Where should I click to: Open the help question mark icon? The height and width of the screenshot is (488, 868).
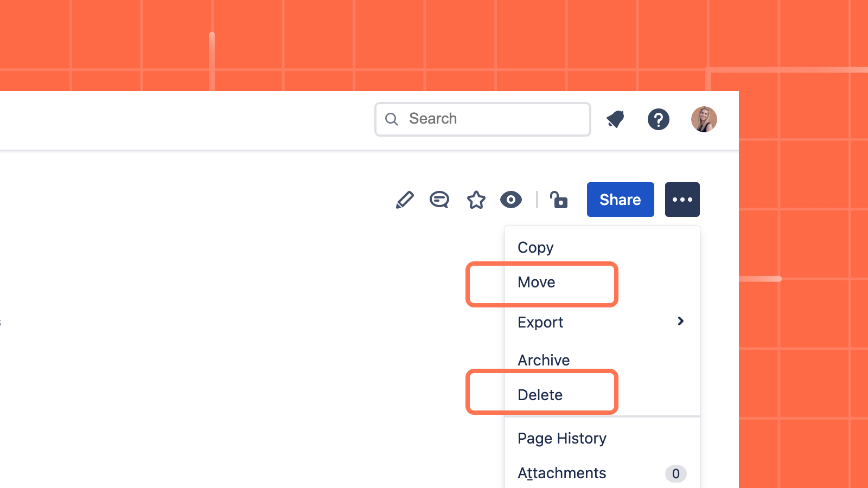(x=659, y=119)
